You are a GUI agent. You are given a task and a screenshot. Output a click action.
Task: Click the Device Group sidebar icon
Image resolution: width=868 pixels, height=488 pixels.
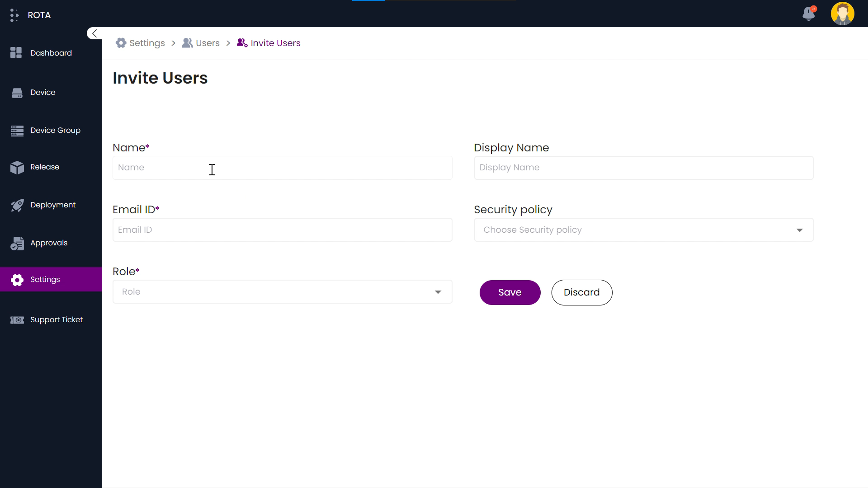pyautogui.click(x=17, y=130)
